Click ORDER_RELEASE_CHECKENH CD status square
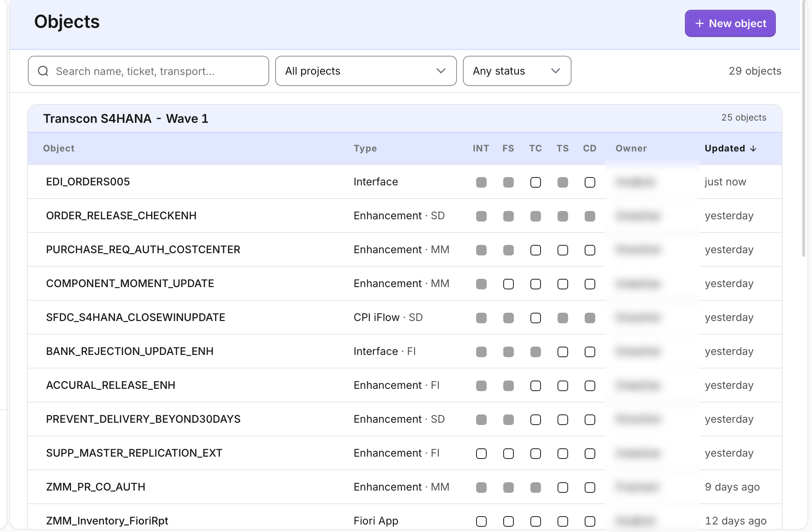The height and width of the screenshot is (532, 812). [x=590, y=216]
